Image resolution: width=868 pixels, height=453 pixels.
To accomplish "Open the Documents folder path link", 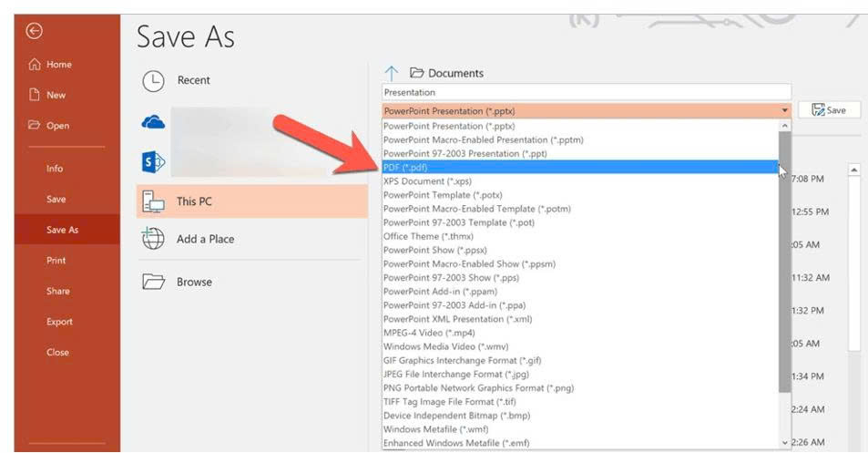I will click(455, 73).
